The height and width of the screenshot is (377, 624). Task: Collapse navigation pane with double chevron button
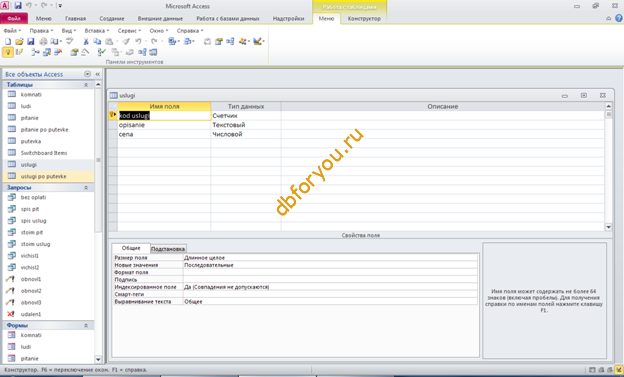coord(98,74)
